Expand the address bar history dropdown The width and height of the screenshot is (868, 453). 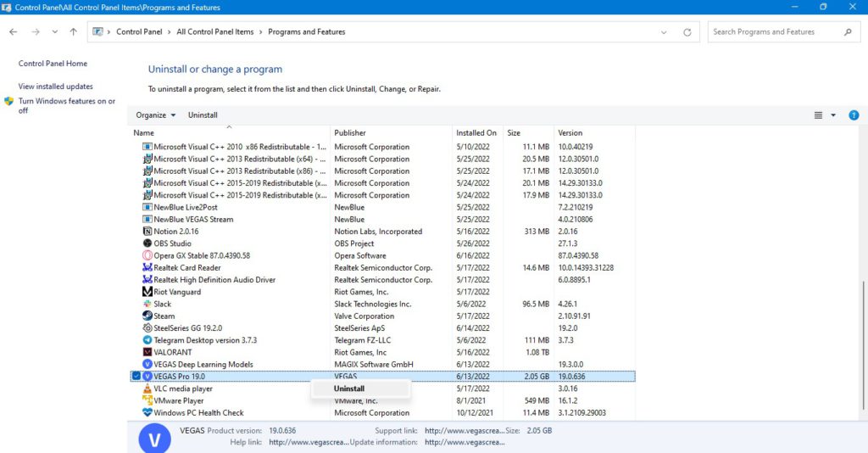tap(664, 32)
